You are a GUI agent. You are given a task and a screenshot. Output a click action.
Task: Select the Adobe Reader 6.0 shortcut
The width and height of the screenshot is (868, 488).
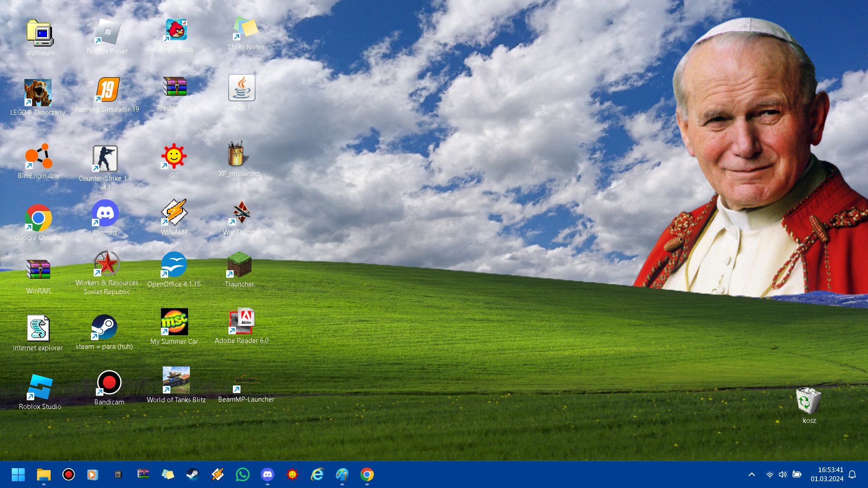point(241,321)
